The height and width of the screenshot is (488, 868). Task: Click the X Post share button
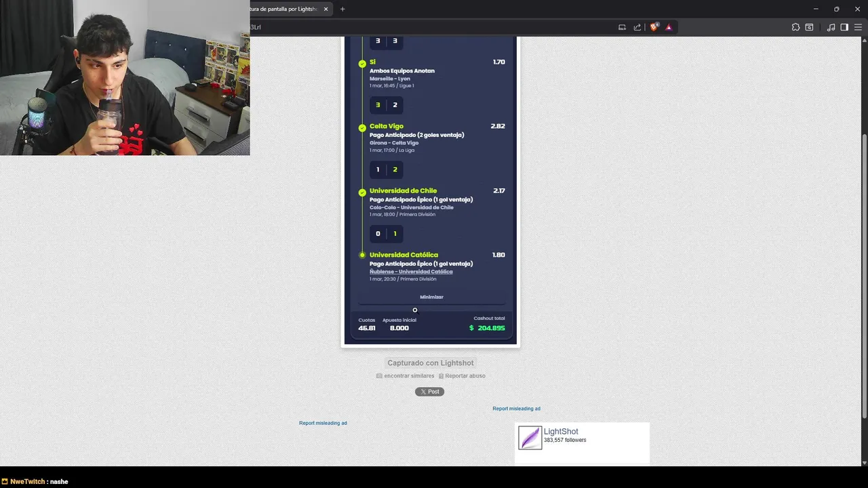(x=429, y=392)
